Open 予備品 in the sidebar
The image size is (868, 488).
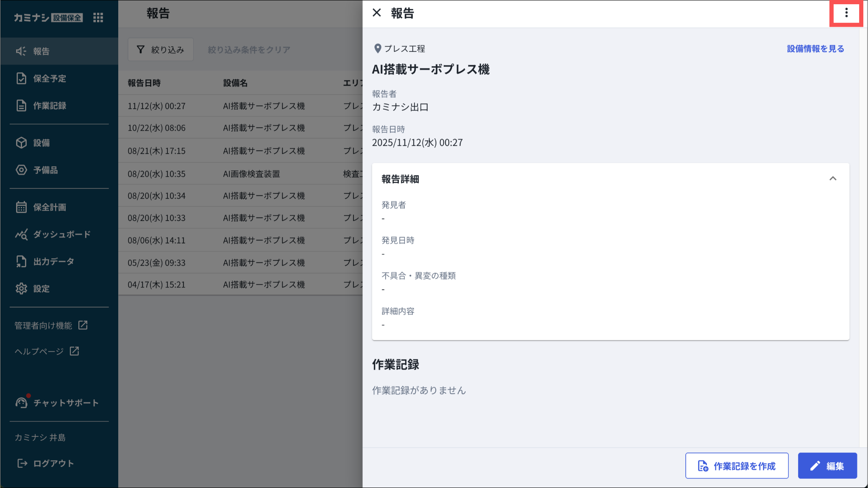(x=45, y=170)
